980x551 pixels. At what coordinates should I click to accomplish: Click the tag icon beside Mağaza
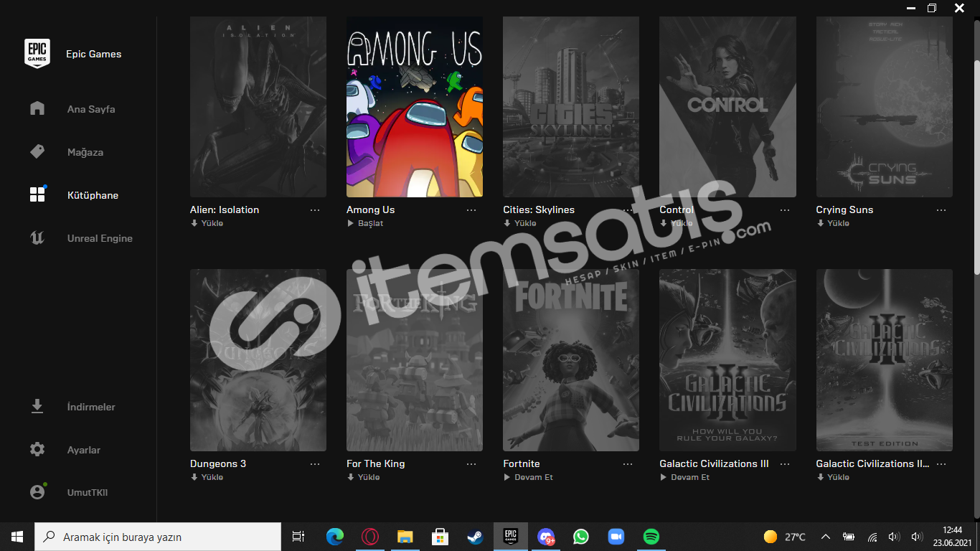tap(37, 151)
